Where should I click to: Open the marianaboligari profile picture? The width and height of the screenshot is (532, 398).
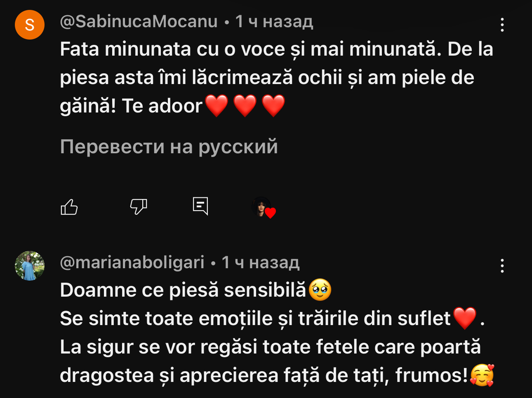[30, 266]
